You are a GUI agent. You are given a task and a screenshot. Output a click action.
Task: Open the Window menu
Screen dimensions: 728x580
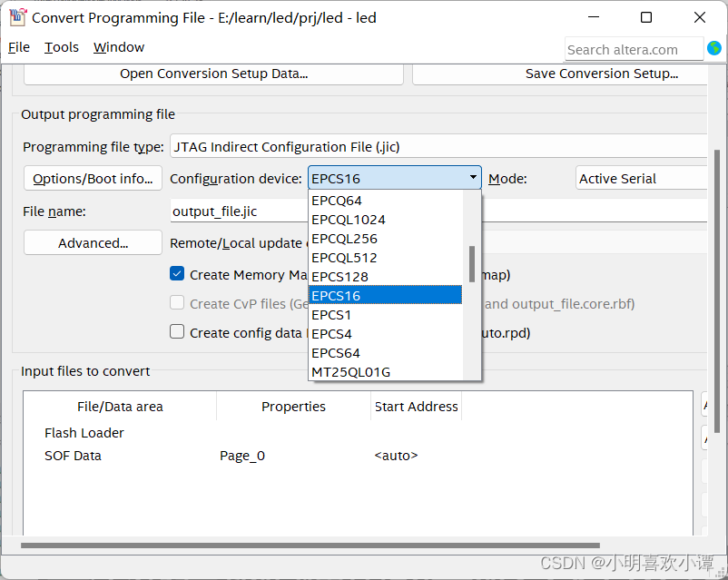tap(119, 47)
